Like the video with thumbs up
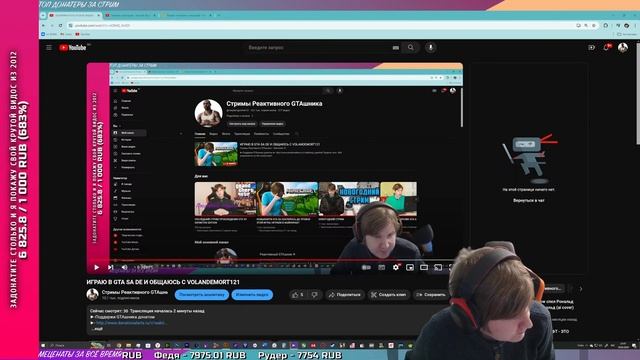The image size is (640, 360). point(298,295)
